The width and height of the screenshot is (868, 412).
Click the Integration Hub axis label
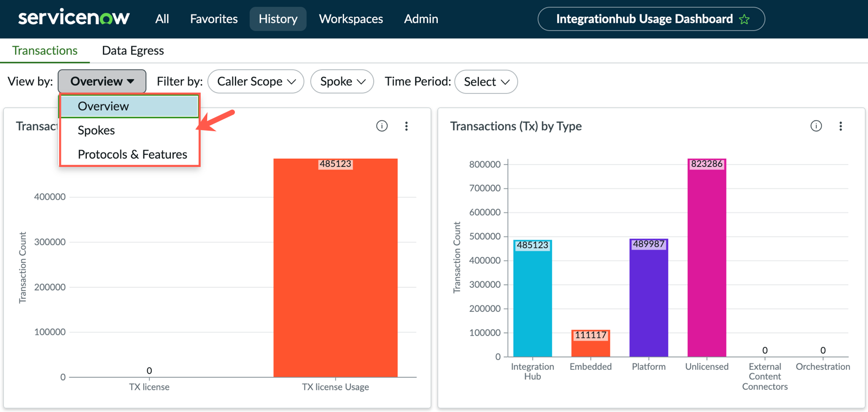point(532,371)
